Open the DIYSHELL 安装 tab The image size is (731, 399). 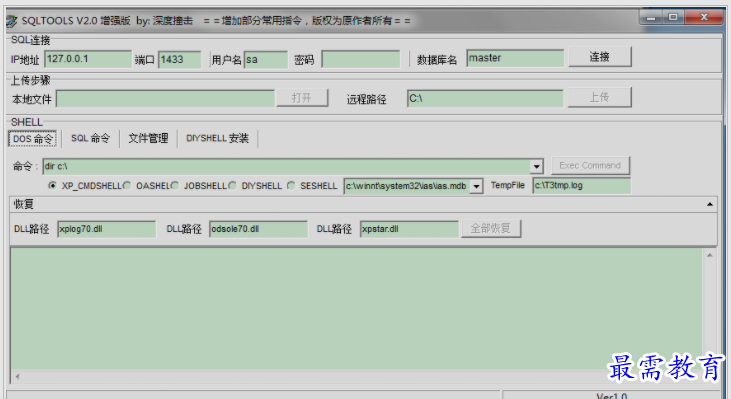[x=218, y=138]
